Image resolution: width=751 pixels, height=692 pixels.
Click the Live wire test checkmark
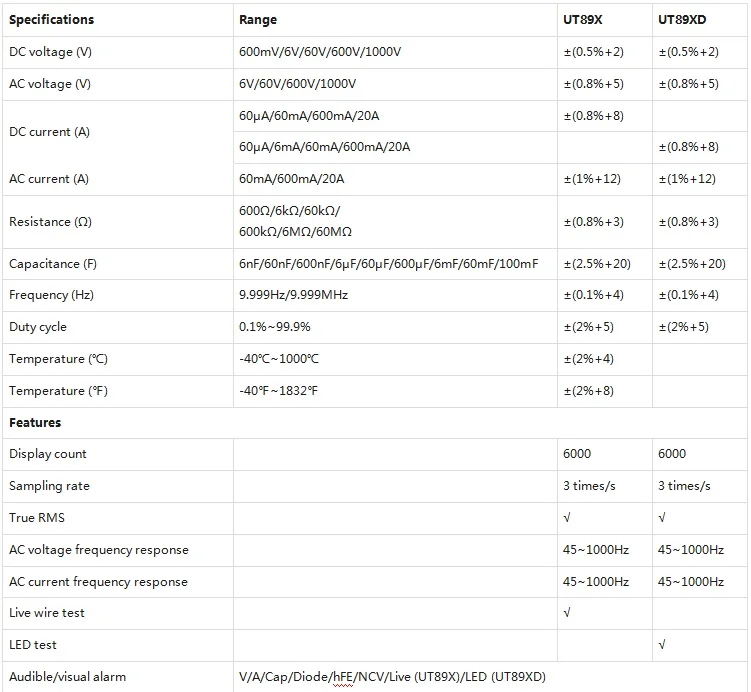tap(567, 613)
